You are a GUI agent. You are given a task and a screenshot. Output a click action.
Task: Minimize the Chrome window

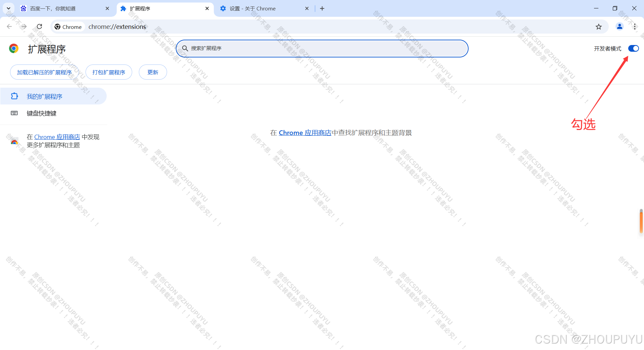point(596,8)
